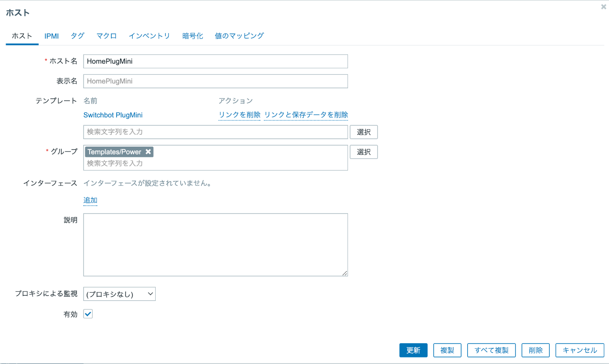Click the template search input field
Image resolution: width=609 pixels, height=364 pixels.
216,132
